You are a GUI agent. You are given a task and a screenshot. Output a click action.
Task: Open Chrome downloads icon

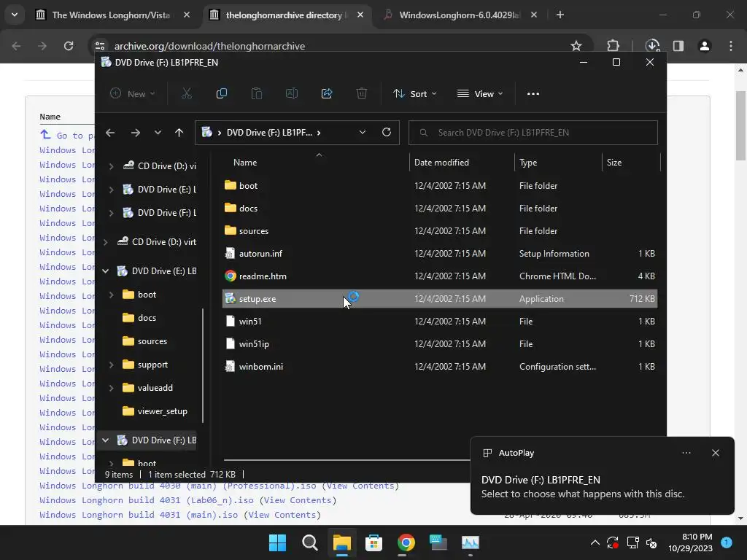click(x=652, y=46)
